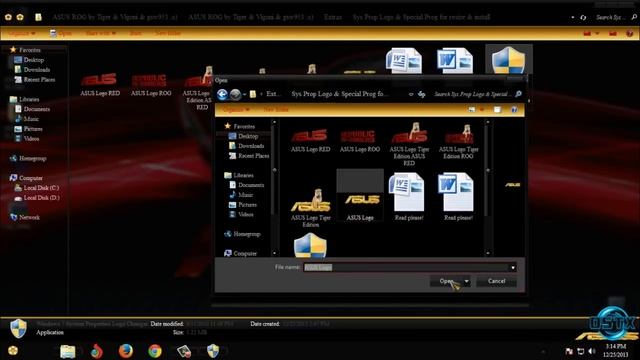
Task: Click the File name input field
Action: pos(406,267)
